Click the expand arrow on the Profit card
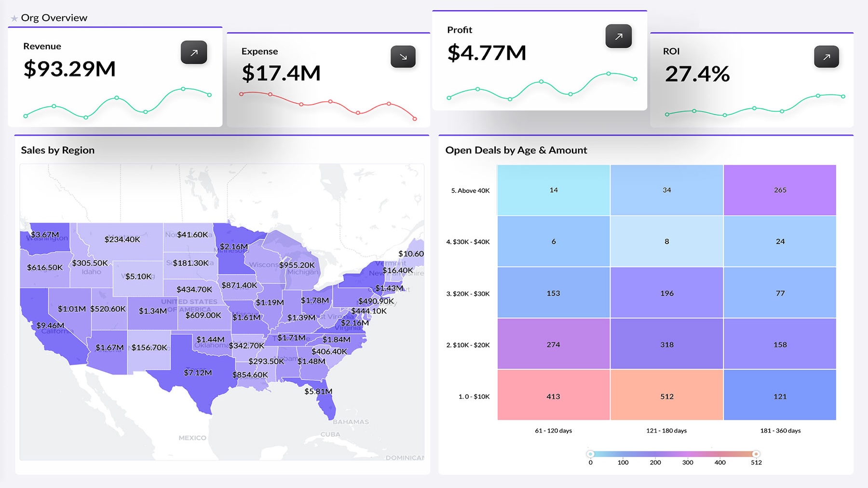 click(619, 36)
